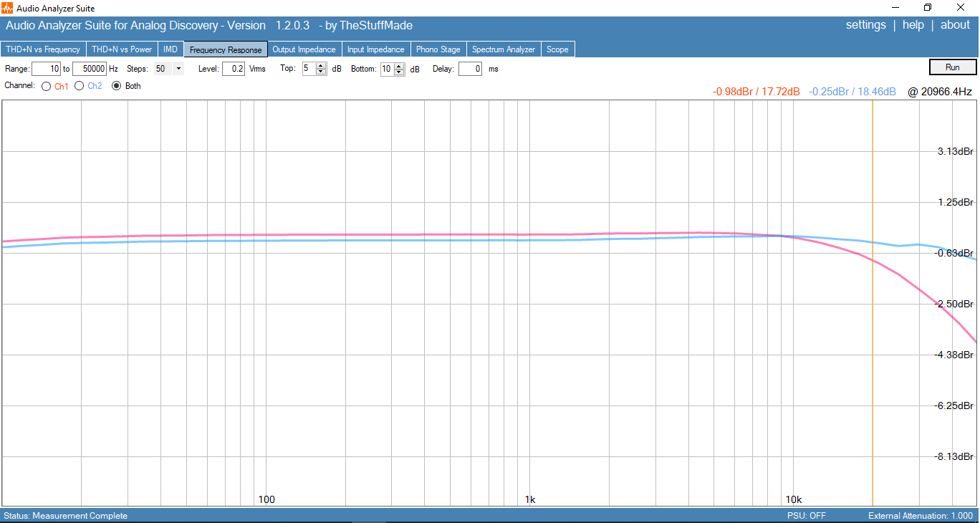
Task: Click the range end frequency field showing 50000
Action: 90,69
